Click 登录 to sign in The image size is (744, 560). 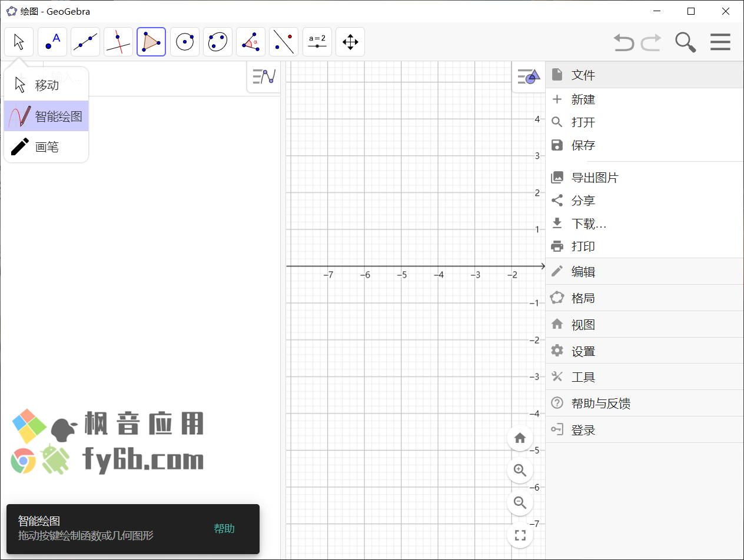point(645,430)
